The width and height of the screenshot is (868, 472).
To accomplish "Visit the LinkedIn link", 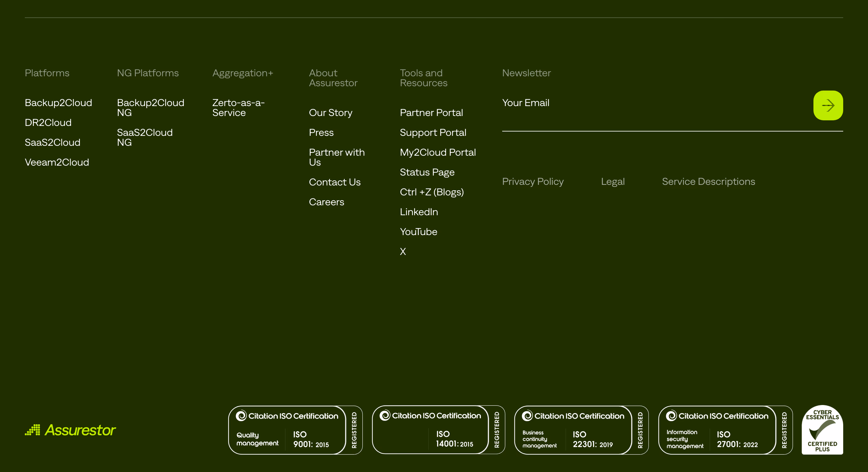I will point(419,212).
